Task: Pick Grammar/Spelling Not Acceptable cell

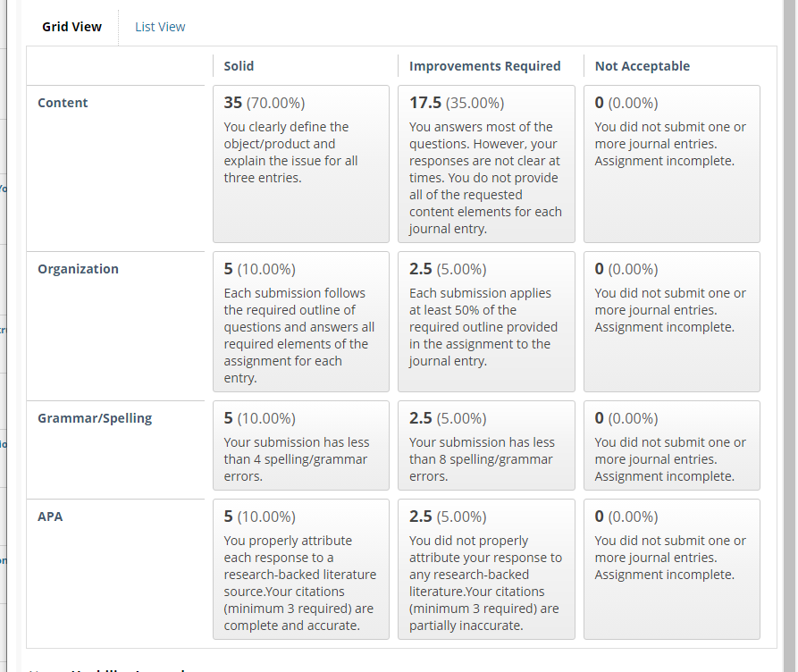Action: point(672,445)
